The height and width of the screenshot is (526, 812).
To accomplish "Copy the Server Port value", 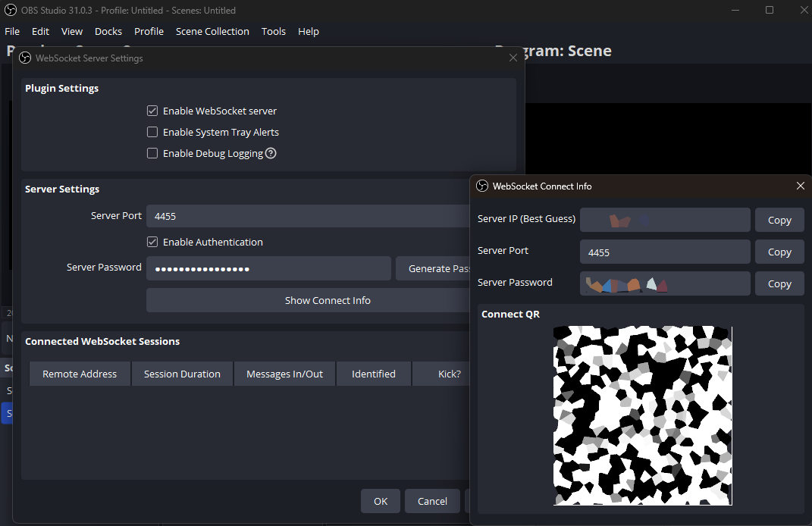I will point(779,252).
